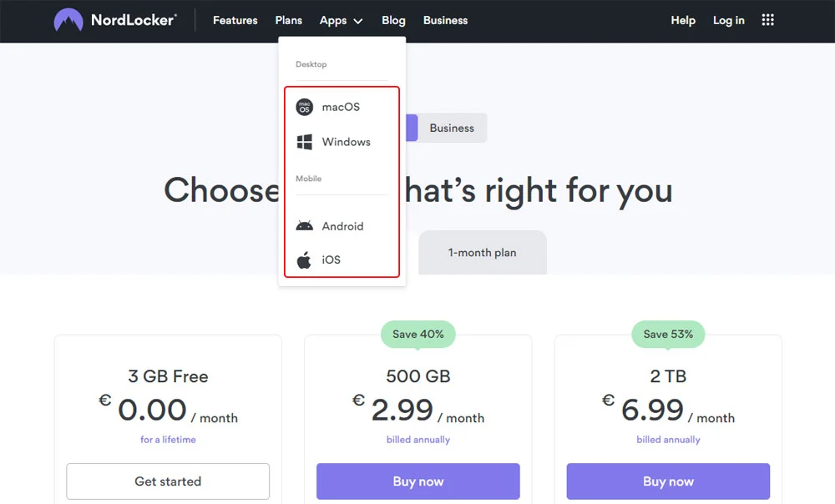
Task: Click the Save 53% badge
Action: (668, 334)
